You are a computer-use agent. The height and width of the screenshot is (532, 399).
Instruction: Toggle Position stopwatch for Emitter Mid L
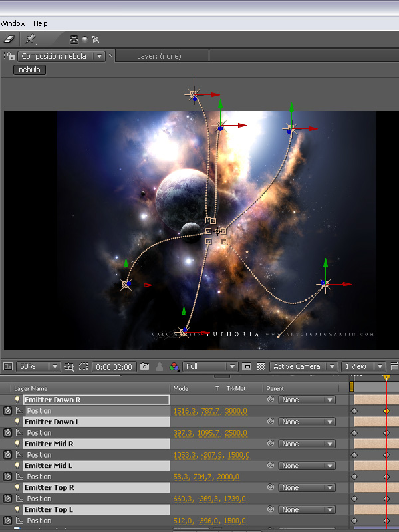(7, 477)
